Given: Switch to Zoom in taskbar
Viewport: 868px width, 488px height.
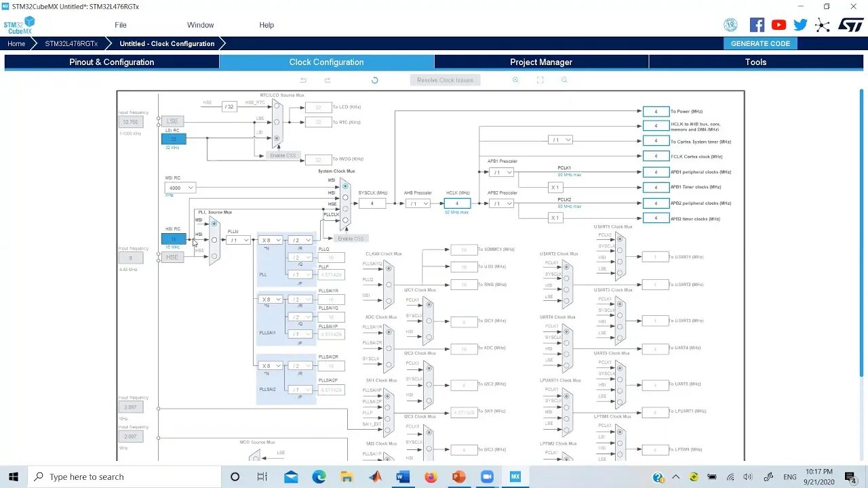Looking at the screenshot, I should click(x=486, y=476).
